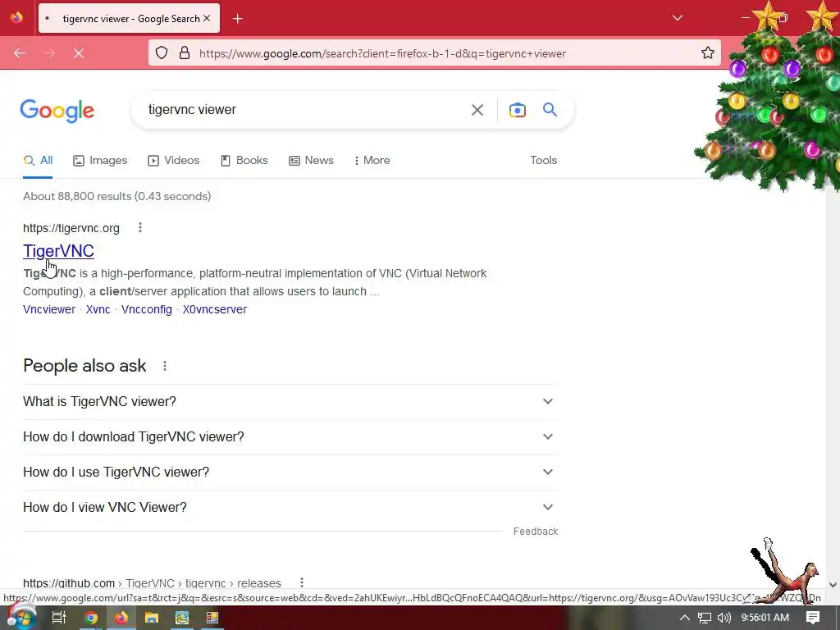Click the Google logo
Viewport: 840px width, 630px height.
(57, 111)
